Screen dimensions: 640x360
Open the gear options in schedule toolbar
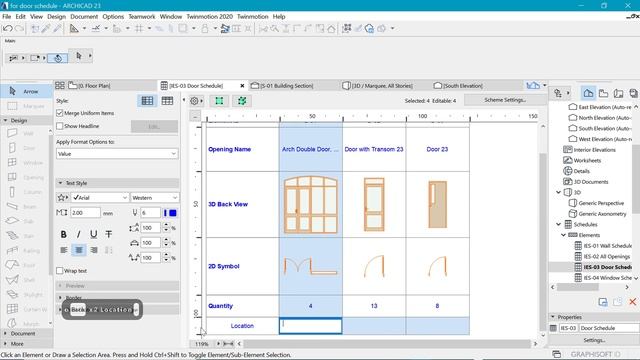(196, 101)
